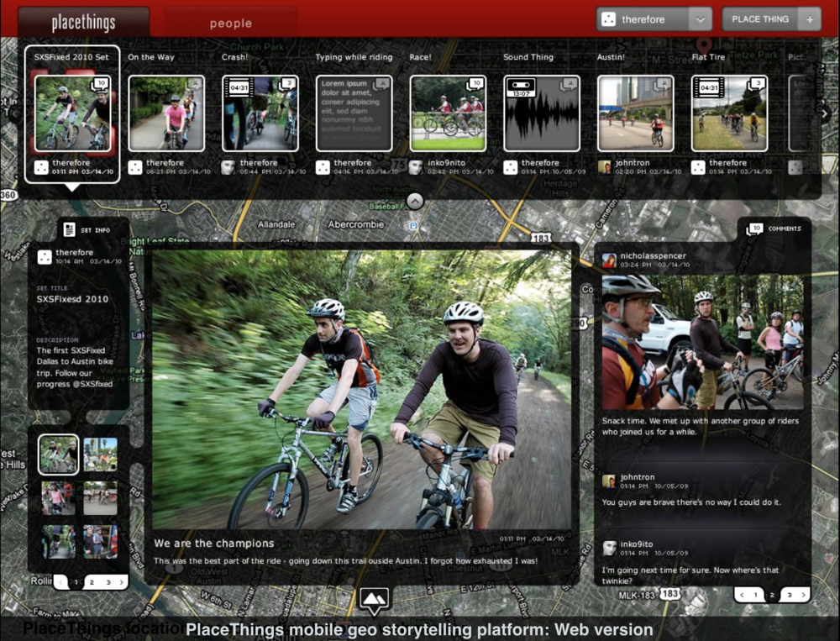Switch to the placethings tab

[x=83, y=23]
